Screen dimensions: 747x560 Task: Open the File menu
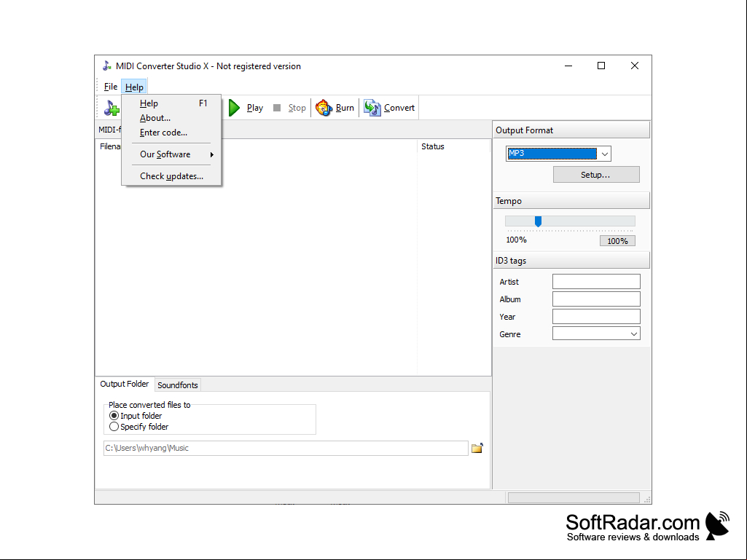click(x=111, y=87)
